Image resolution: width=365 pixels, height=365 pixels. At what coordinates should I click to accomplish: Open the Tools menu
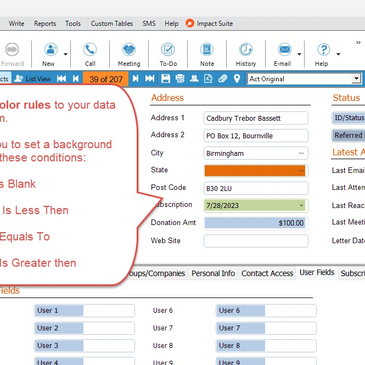coord(73,23)
